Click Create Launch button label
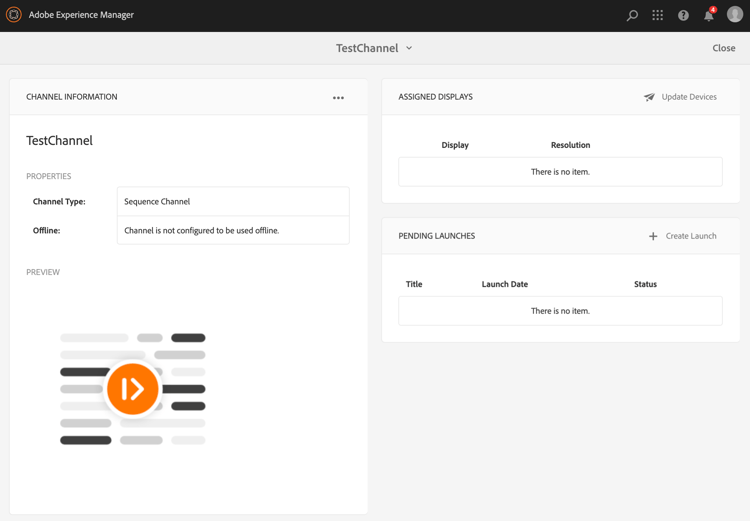The height and width of the screenshot is (521, 750). pyautogui.click(x=691, y=236)
